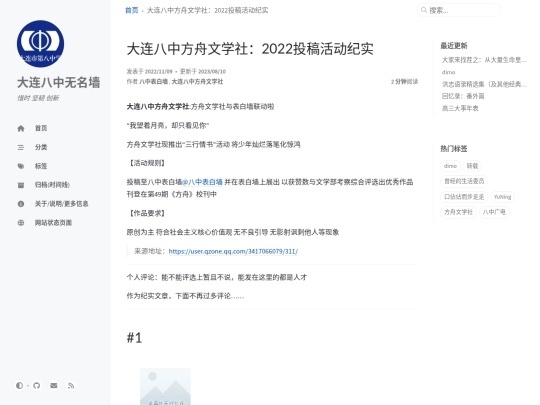Click the 2 分钟阅读 reading time

tap(404, 82)
